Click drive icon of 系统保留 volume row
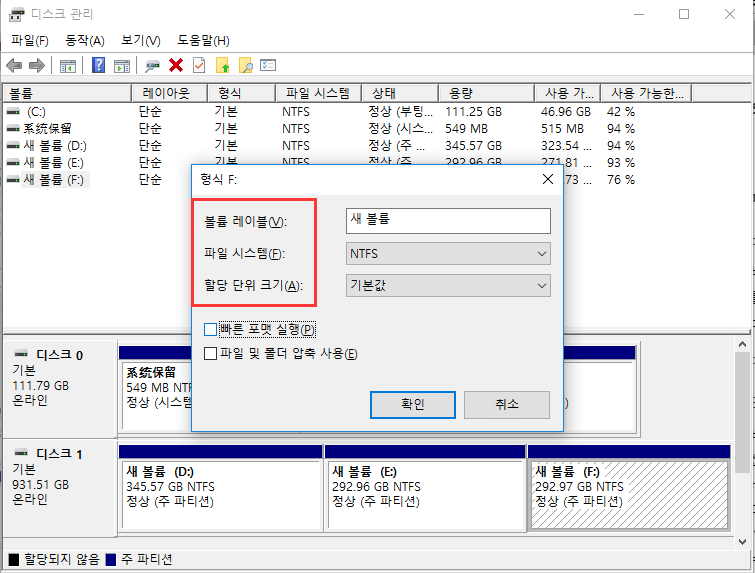 [13, 129]
